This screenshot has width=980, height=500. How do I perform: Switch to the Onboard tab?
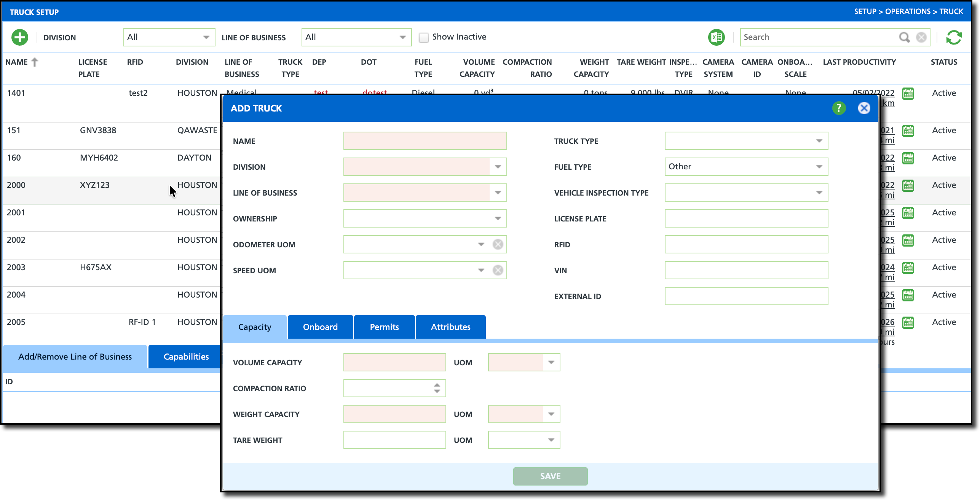[320, 327]
